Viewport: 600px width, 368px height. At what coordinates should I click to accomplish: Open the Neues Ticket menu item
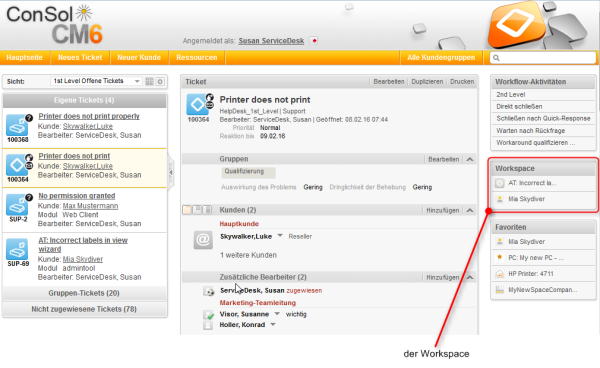[80, 58]
